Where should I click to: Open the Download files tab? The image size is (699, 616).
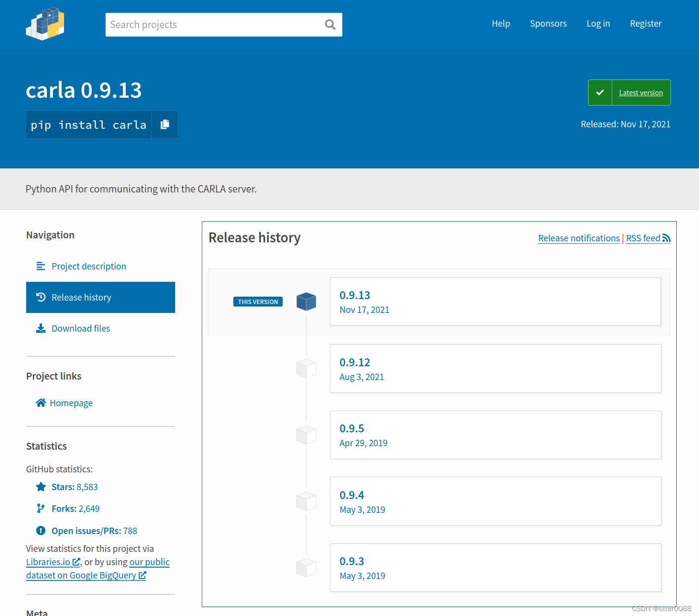pyautogui.click(x=101, y=328)
